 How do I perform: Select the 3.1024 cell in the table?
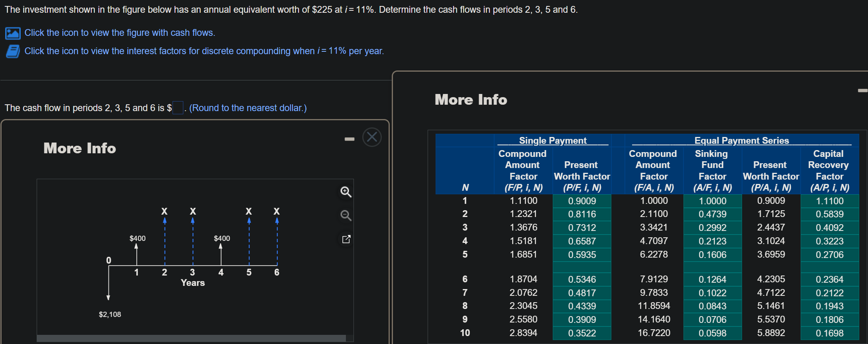tap(771, 241)
